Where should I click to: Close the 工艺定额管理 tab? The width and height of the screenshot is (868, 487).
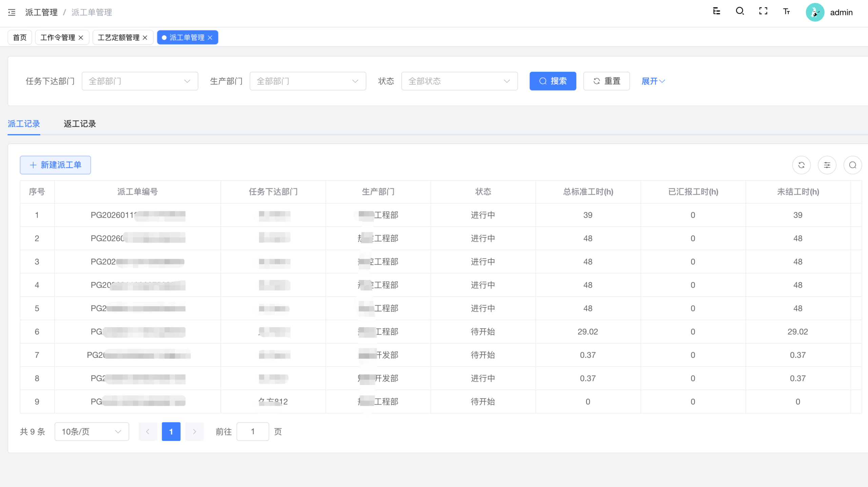pyautogui.click(x=145, y=38)
